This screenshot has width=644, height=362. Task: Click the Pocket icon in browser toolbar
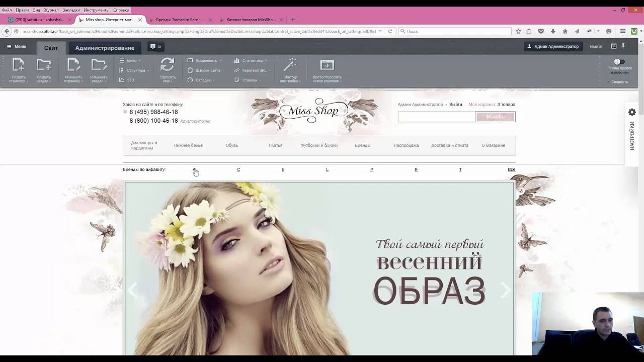pyautogui.click(x=541, y=31)
